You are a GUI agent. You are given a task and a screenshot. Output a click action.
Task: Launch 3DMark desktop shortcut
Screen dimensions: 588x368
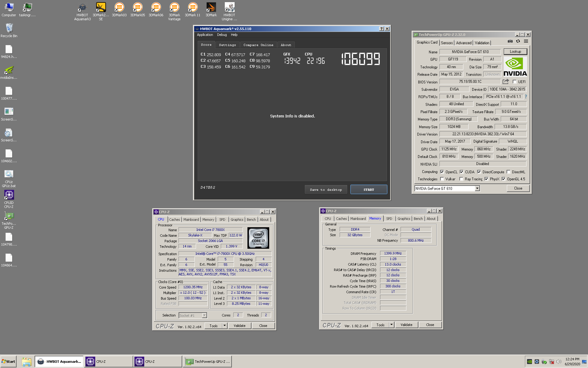[x=211, y=10]
